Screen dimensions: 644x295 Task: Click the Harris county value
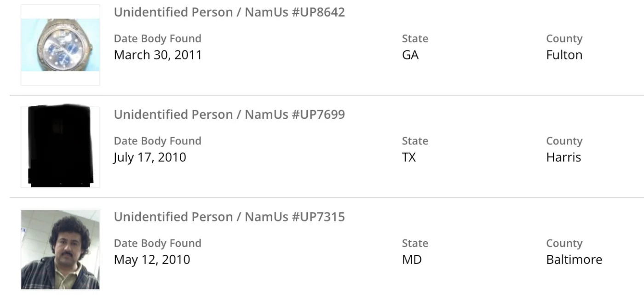[563, 157]
